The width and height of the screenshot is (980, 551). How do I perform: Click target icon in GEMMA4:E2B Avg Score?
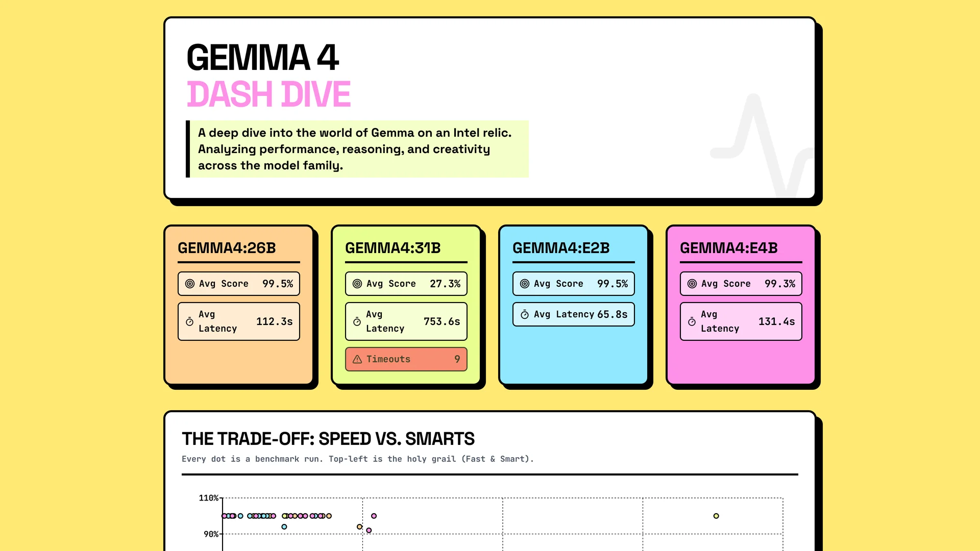point(525,284)
